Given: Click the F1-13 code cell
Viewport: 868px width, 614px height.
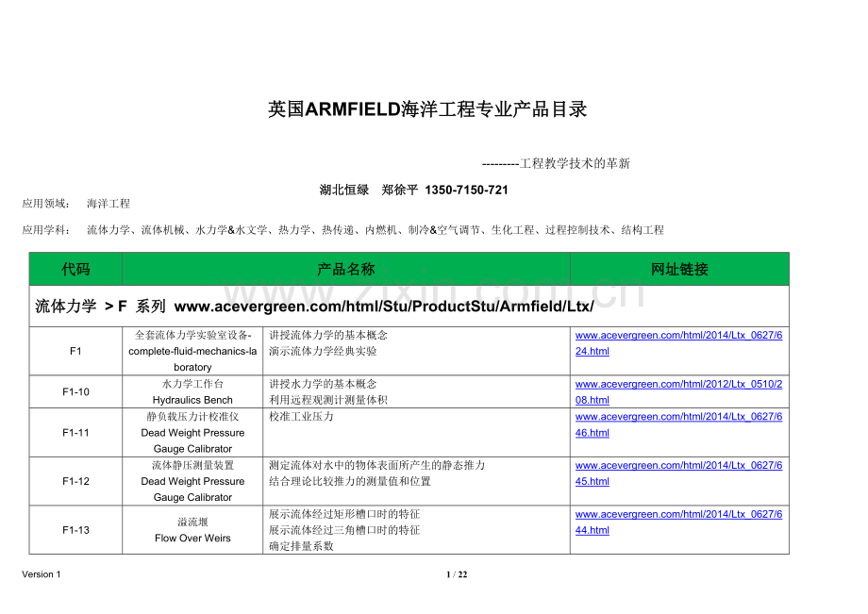Looking at the screenshot, I should click(x=75, y=530).
